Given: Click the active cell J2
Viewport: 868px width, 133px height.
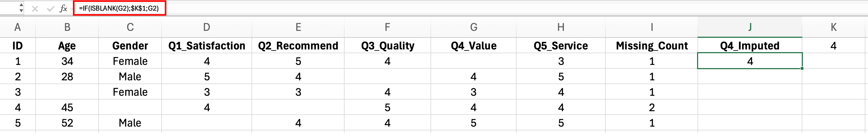Looking at the screenshot, I should tap(749, 61).
